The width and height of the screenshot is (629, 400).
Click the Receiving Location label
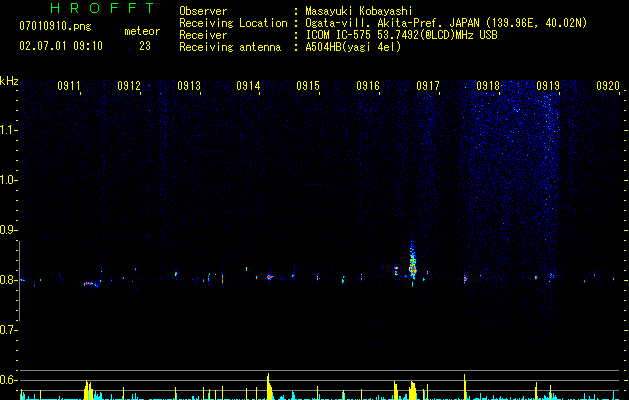pos(233,23)
